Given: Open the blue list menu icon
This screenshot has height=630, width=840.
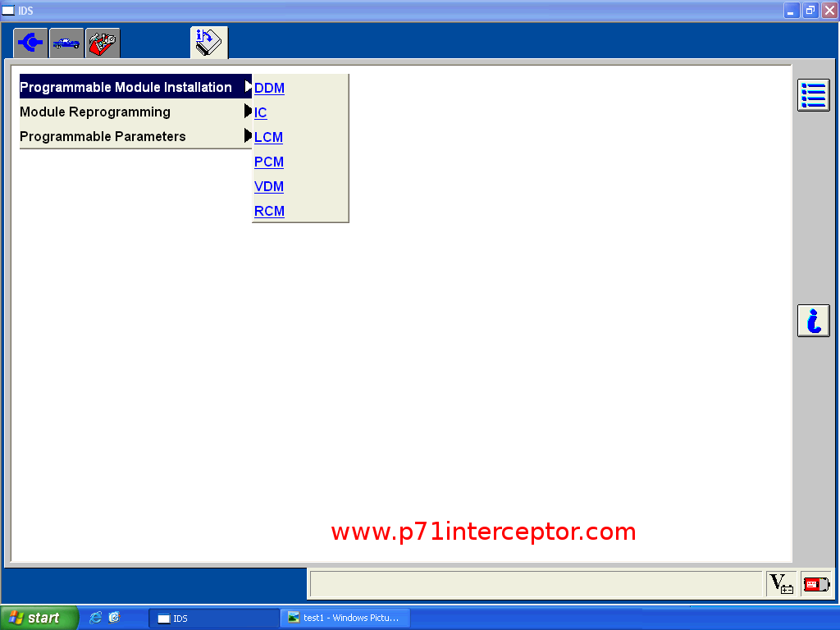Looking at the screenshot, I should pos(813,95).
